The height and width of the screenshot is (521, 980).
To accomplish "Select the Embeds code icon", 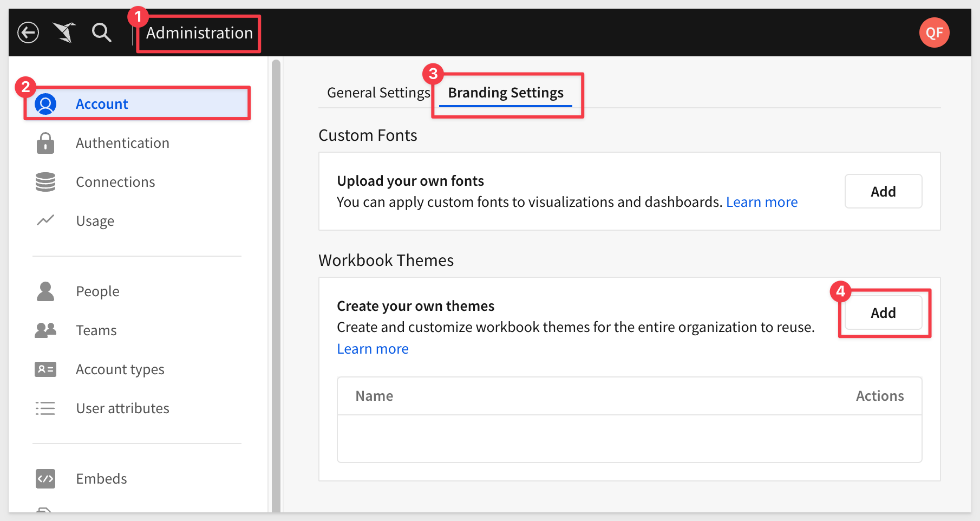I will pos(45,479).
